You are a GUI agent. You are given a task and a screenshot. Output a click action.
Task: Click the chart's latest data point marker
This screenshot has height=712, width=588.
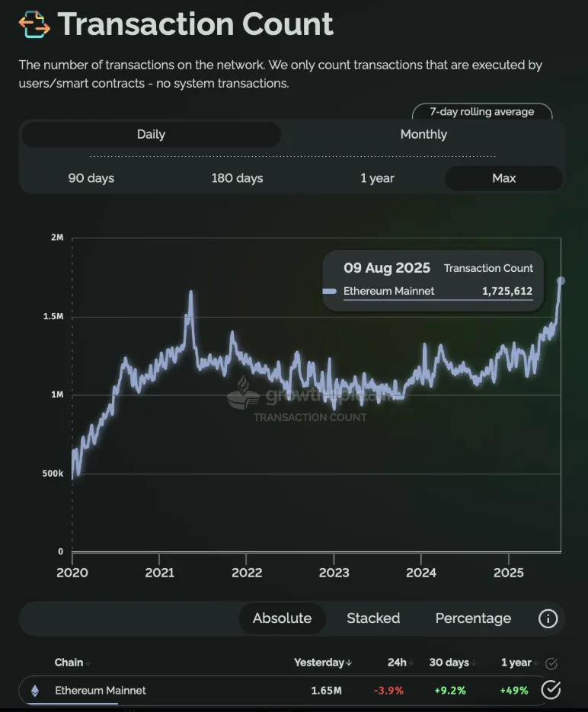[561, 281]
